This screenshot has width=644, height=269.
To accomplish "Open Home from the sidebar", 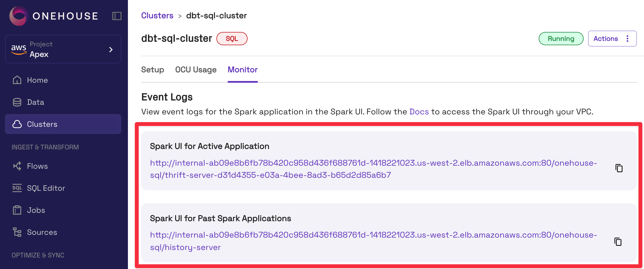I will [x=37, y=80].
